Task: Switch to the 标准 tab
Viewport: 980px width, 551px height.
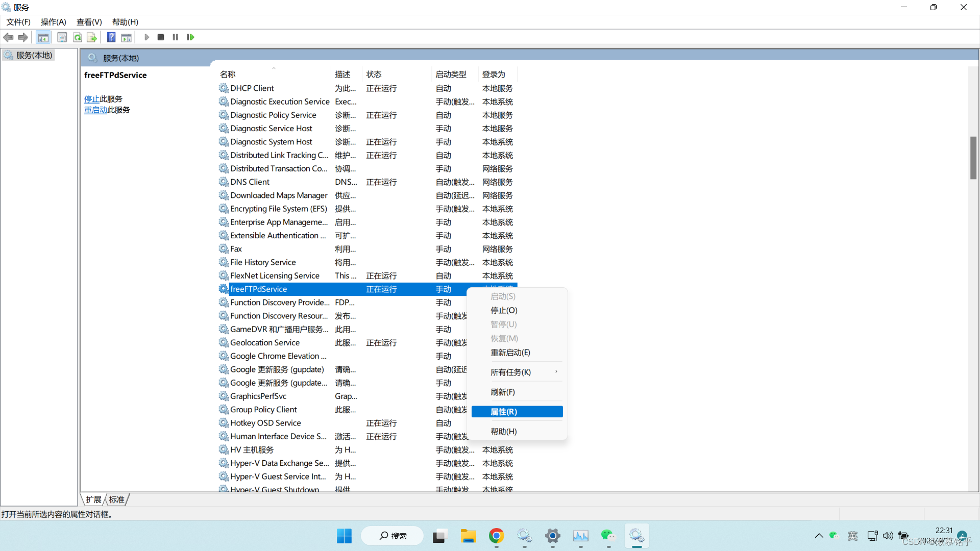Action: point(117,499)
